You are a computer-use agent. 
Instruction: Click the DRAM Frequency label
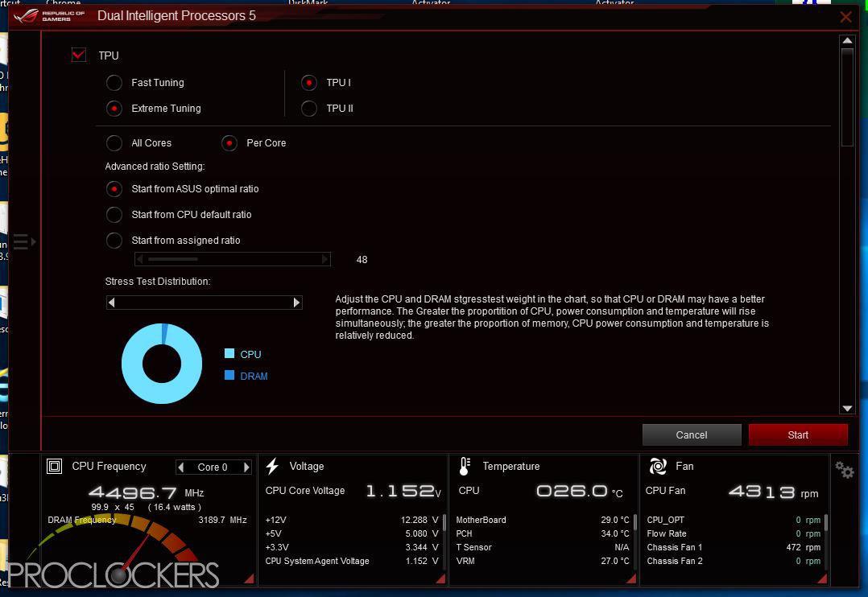coord(82,520)
